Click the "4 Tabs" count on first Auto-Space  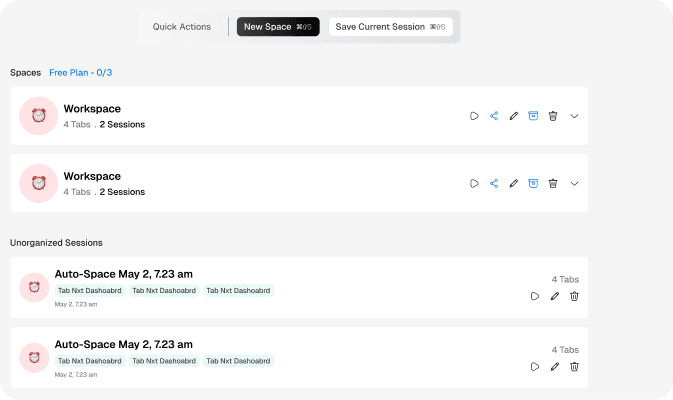[x=565, y=279]
